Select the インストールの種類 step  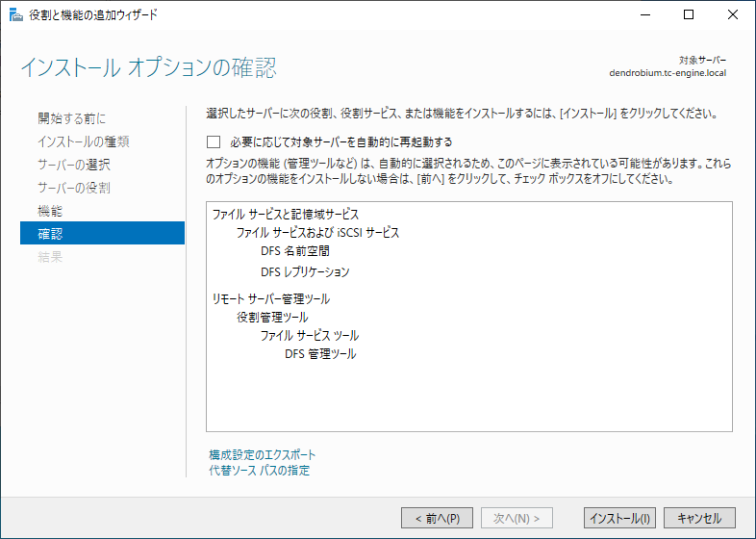84,141
